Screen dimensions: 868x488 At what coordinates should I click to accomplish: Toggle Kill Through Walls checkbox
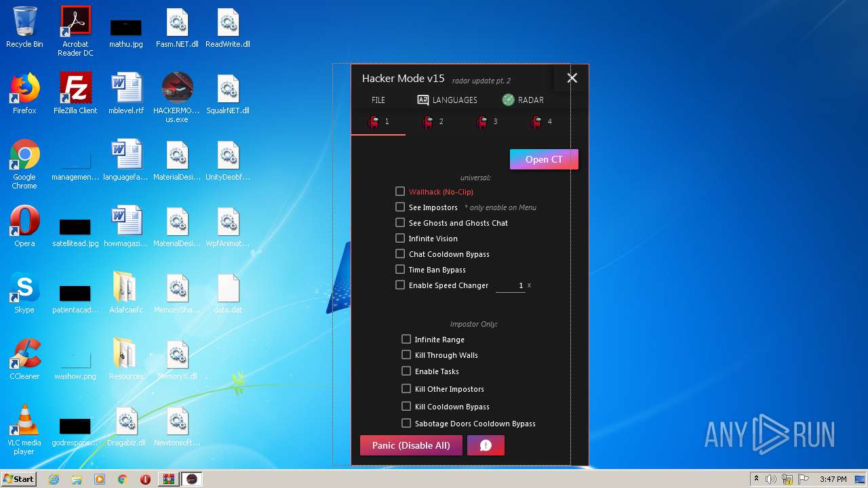coord(406,354)
